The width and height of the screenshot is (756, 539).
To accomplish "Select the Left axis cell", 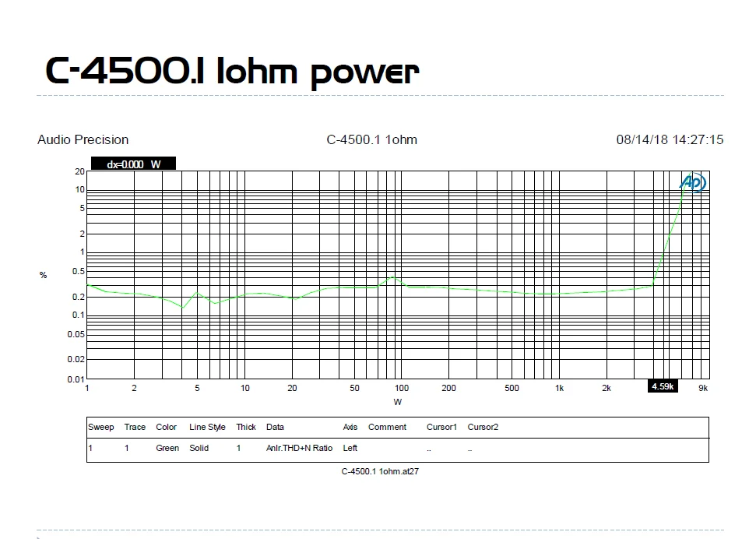I will pos(350,448).
